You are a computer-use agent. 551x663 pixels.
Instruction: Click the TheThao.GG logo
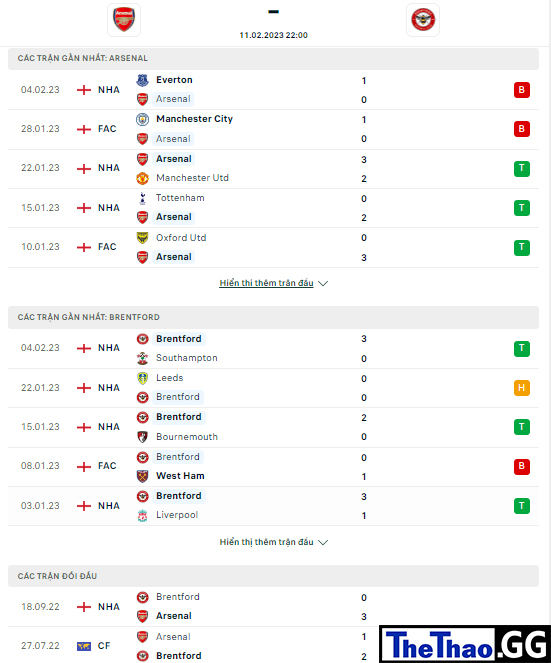click(x=465, y=645)
